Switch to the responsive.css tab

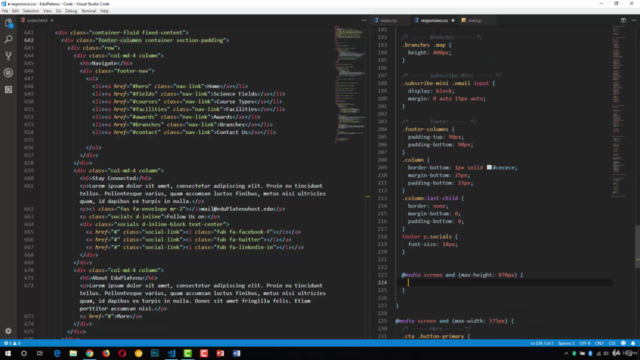434,20
